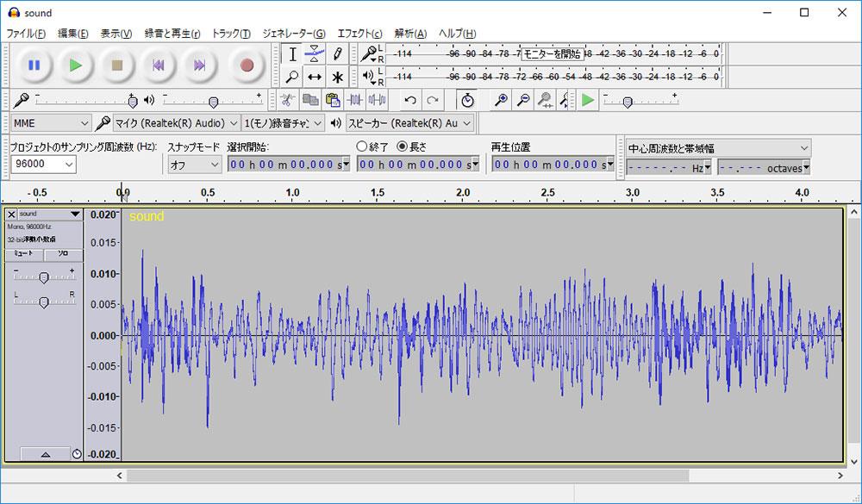Screen dimensions: 862x504
Task: Toggle the ミュート button on sound track
Action: pos(24,254)
